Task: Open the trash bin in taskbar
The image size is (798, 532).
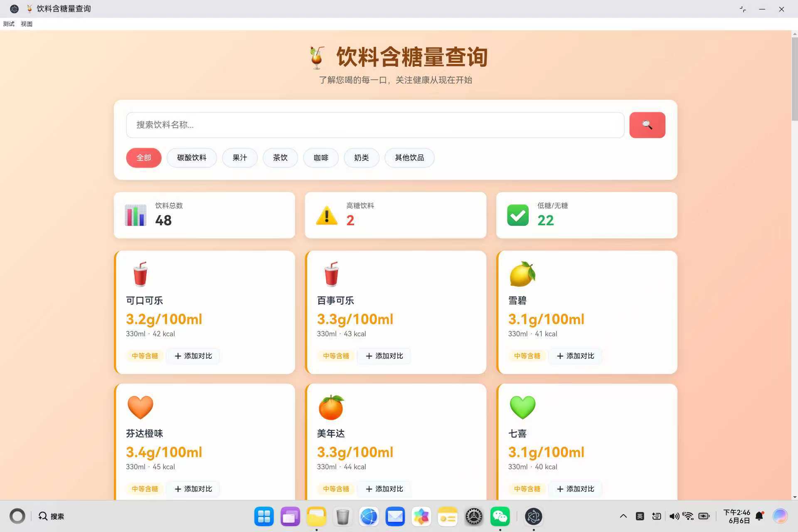Action: pyautogui.click(x=342, y=517)
